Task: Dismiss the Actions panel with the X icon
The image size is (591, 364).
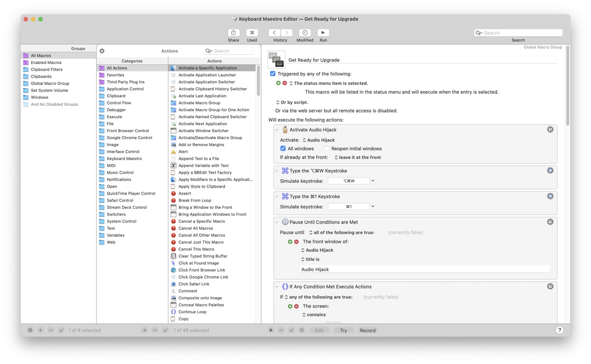Action: (102, 50)
